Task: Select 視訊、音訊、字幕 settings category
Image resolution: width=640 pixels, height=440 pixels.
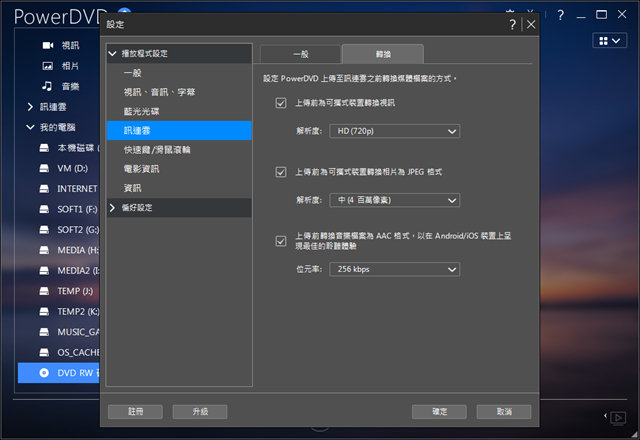Action: point(179,92)
